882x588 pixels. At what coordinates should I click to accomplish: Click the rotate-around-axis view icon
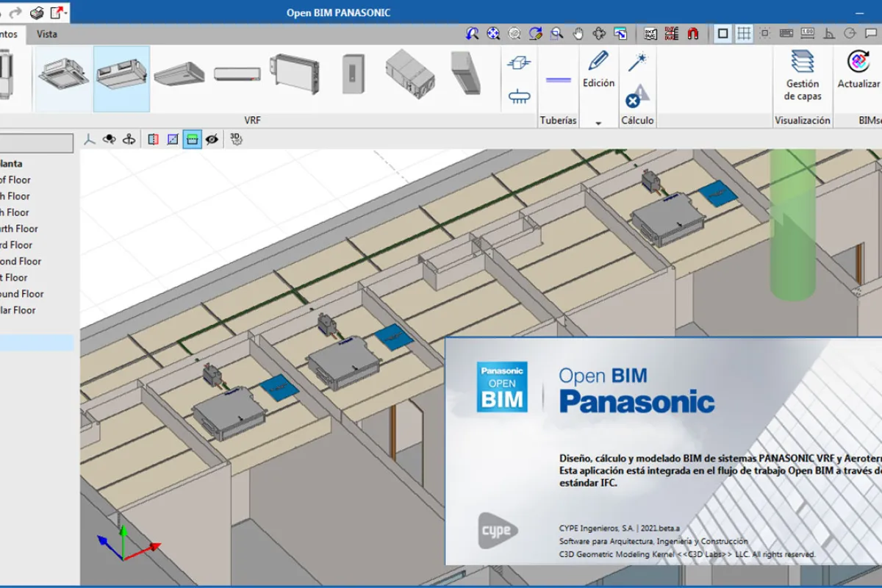point(129,138)
